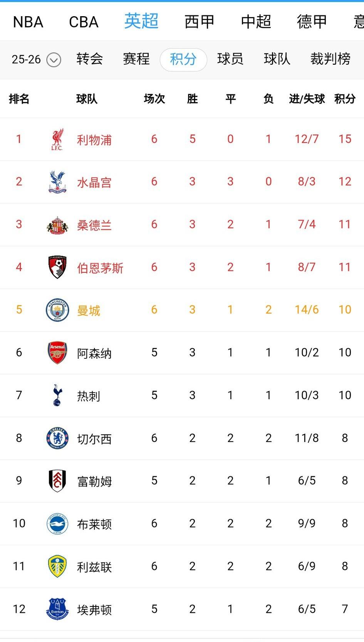The image size is (364, 642).
Task: Select the Fulham club crest
Action: [x=57, y=481]
